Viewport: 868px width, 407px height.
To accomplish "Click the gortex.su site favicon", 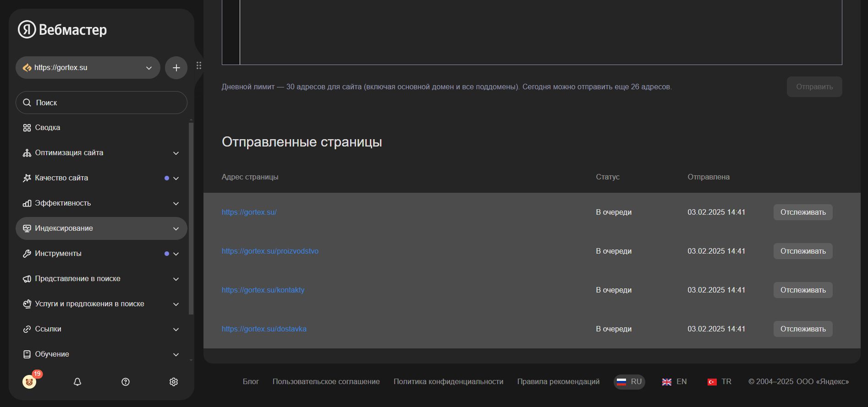I will point(27,68).
